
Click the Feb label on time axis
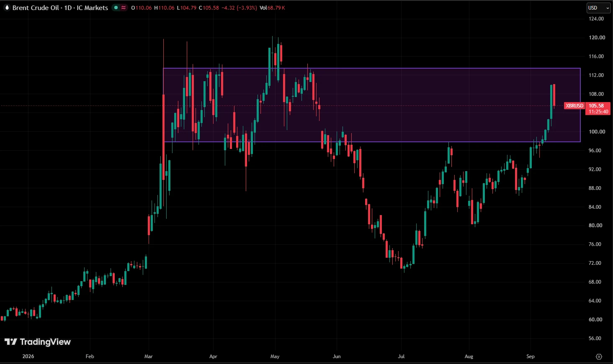tap(90, 356)
